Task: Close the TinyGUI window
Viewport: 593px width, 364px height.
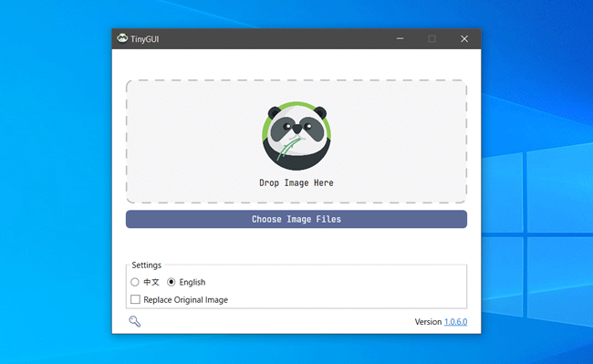Action: pos(464,38)
